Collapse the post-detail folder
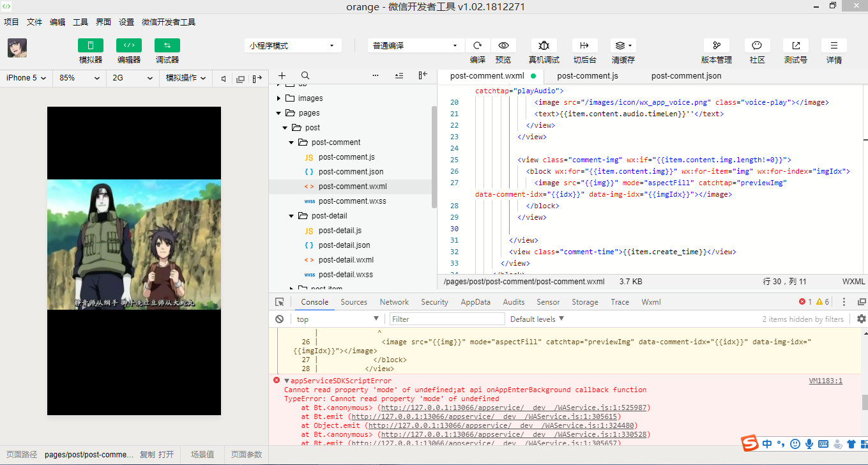Image resolution: width=868 pixels, height=465 pixels. [292, 216]
